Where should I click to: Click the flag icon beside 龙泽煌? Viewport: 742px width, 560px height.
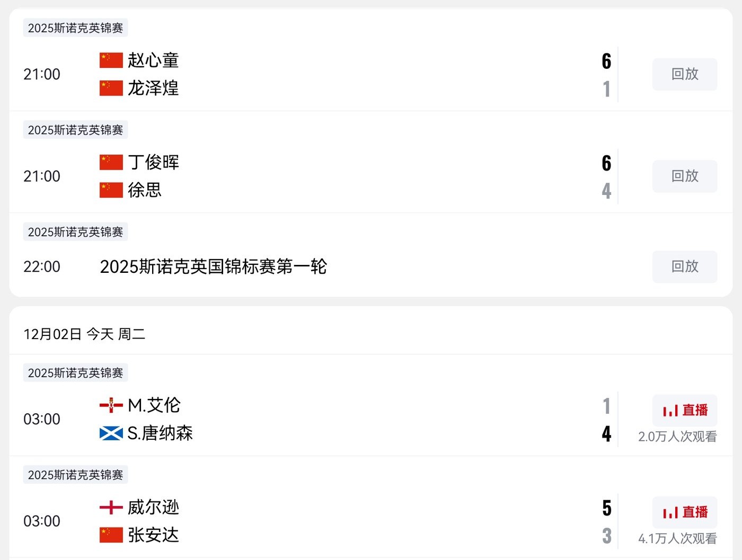point(111,88)
